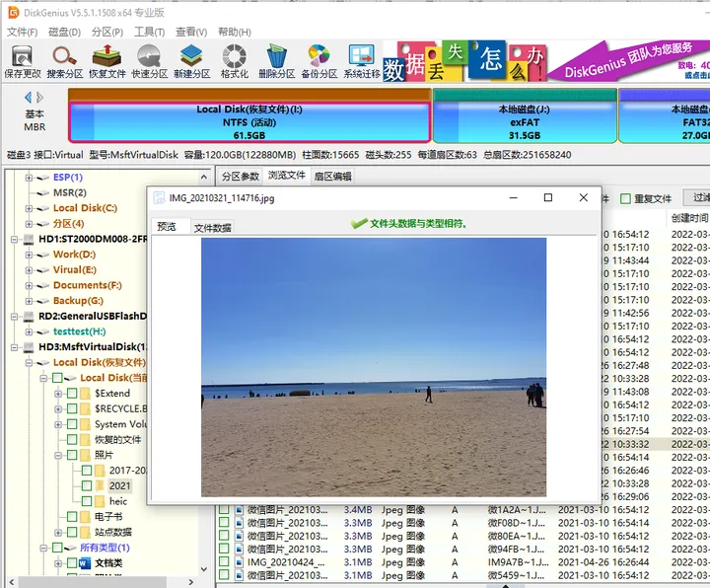Open the Quick Partition (快速分区) tool
The width and height of the screenshot is (710, 588).
point(150,61)
